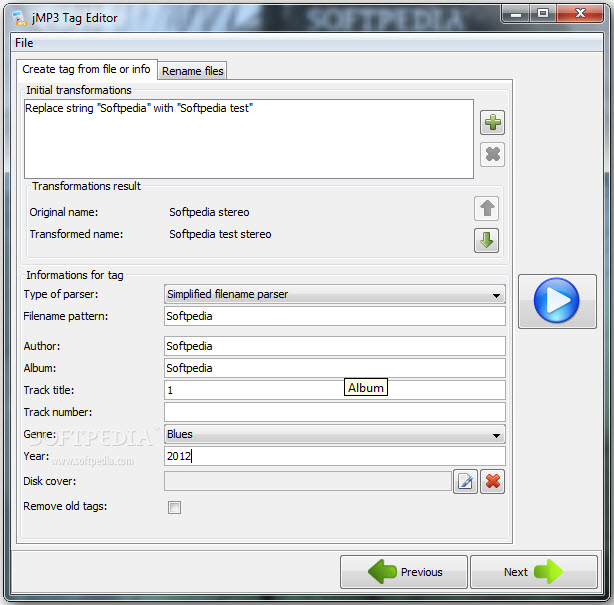Select Create tag from file or info tab
Screen dimensions: 614x605
click(87, 69)
